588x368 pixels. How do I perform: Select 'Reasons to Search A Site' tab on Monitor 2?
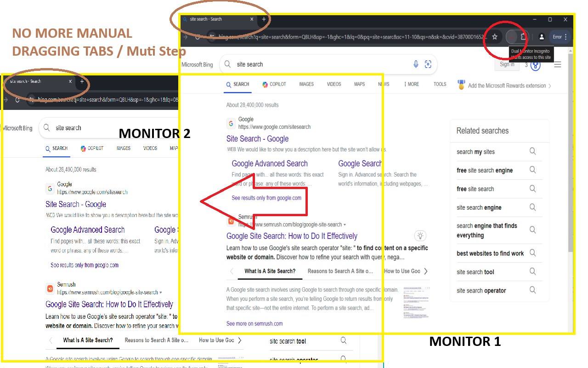pos(156,340)
